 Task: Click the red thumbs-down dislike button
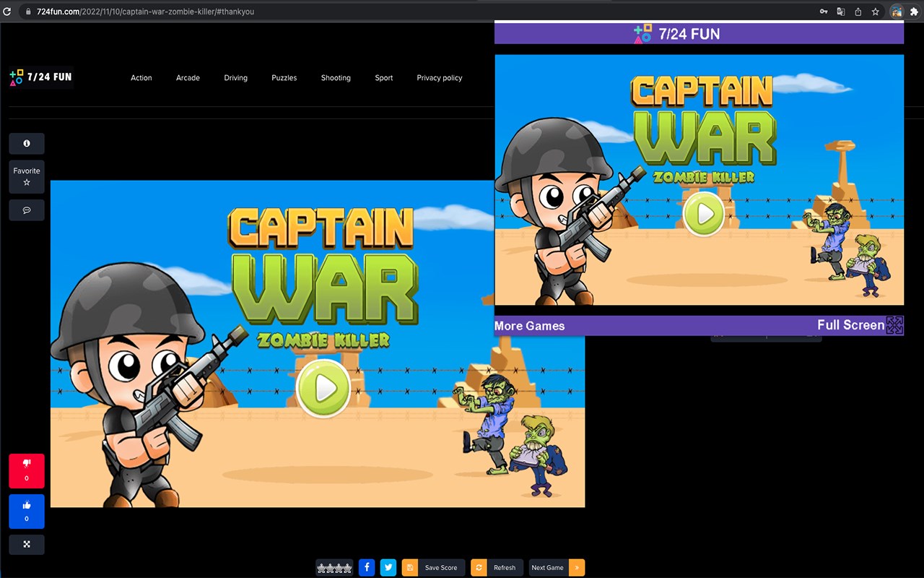tap(27, 471)
